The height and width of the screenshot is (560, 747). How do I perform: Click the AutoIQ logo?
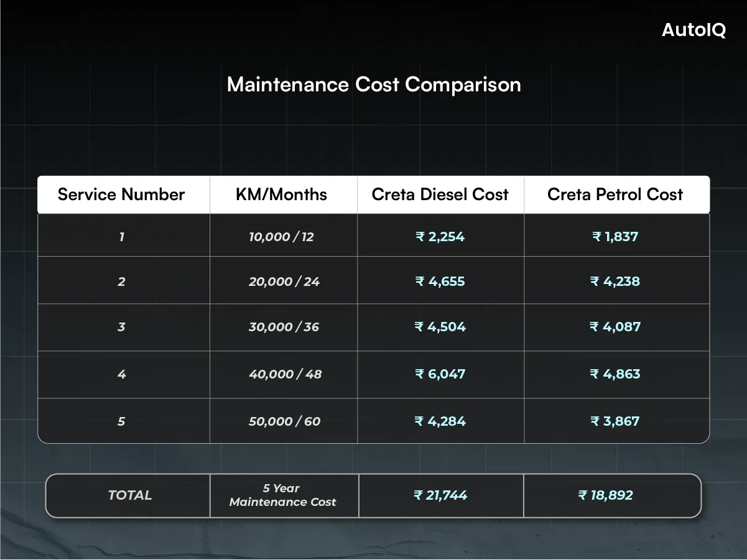[x=693, y=31]
